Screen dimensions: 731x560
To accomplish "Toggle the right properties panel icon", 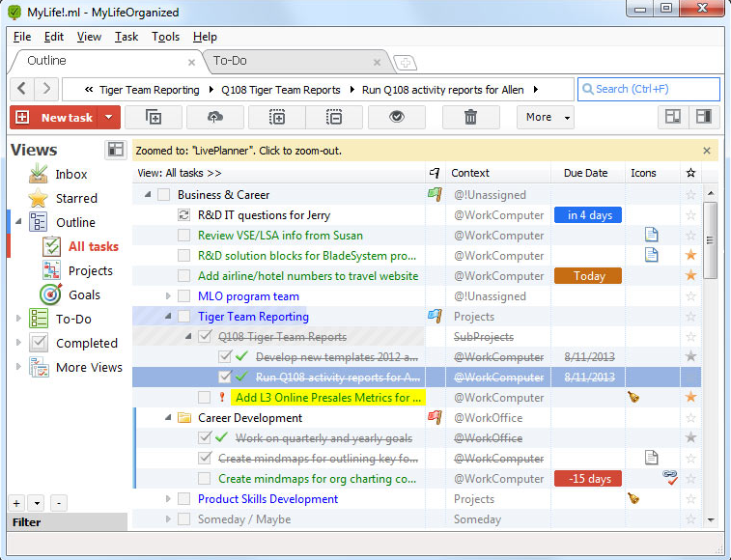I will (x=703, y=117).
